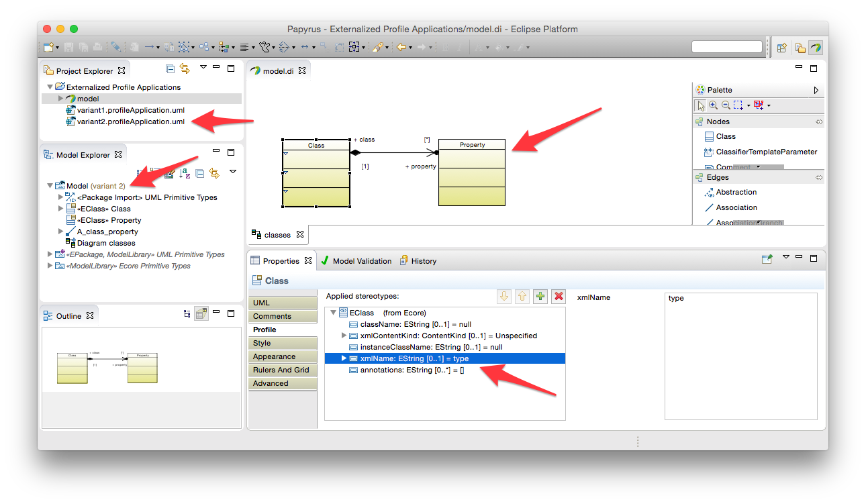Choose the Abstraction edge tool in Palette
This screenshot has width=866, height=504.
[730, 192]
